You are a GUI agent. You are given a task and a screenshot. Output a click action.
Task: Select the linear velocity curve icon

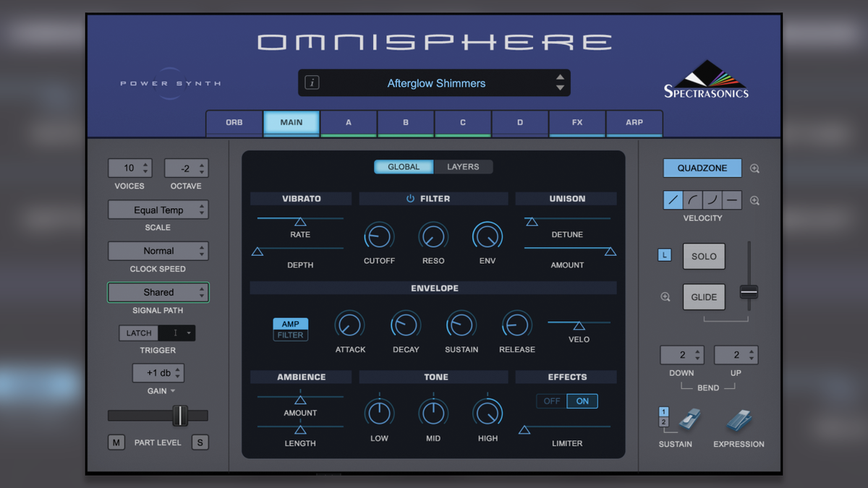[x=673, y=200]
